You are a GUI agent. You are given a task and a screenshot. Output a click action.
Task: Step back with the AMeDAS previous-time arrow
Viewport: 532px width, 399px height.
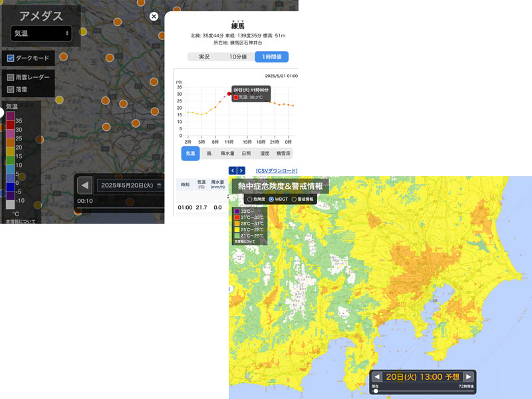tap(85, 185)
